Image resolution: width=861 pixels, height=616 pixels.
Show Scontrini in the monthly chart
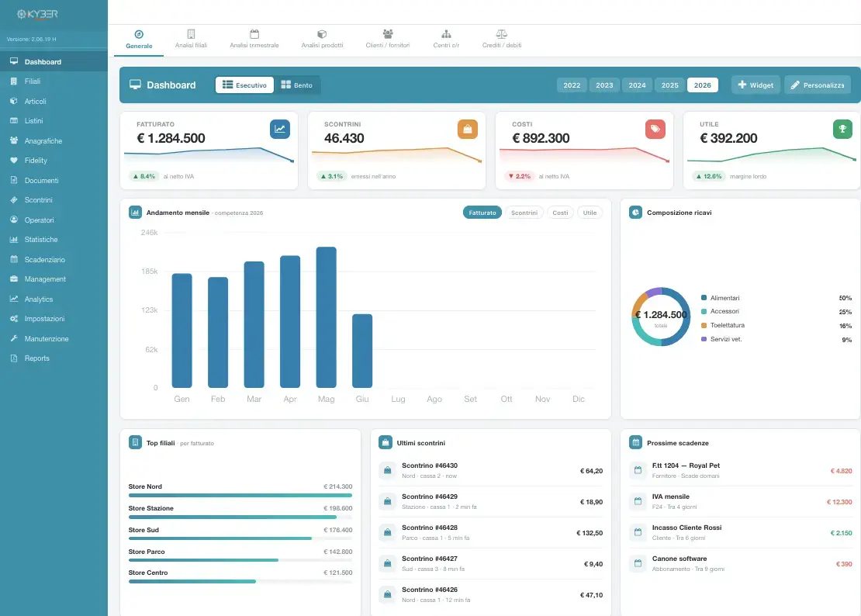[x=524, y=213]
